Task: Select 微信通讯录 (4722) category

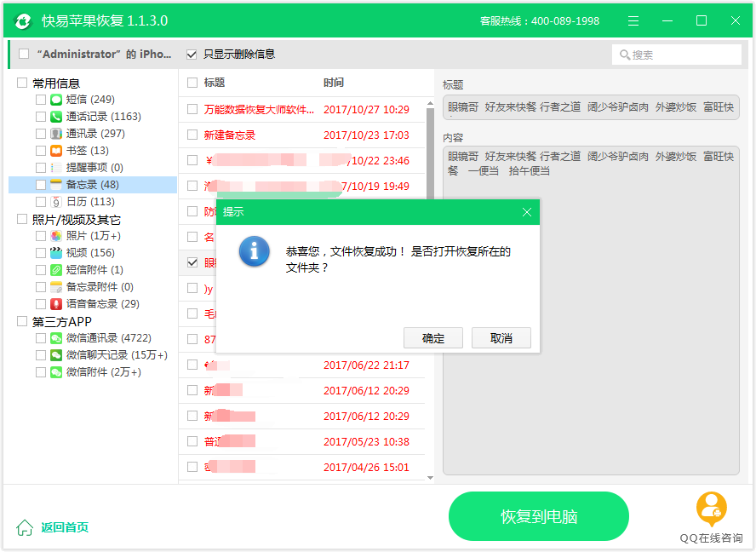Action: pos(108,338)
